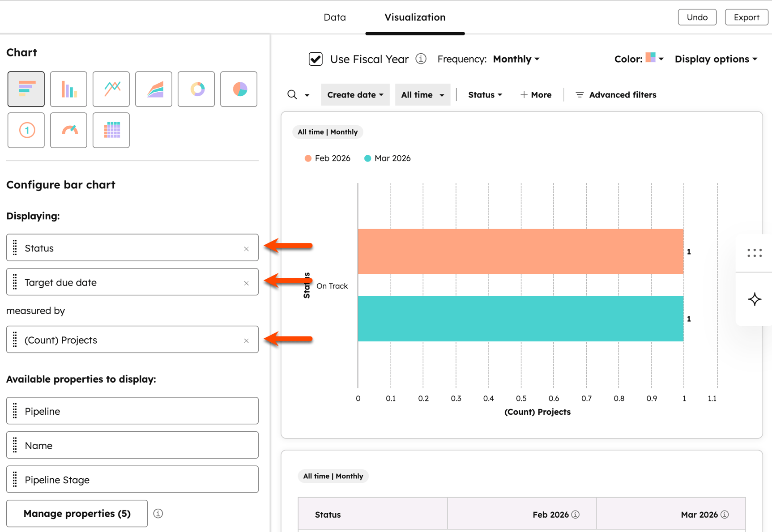Select the horizontal bar chart type

26,89
